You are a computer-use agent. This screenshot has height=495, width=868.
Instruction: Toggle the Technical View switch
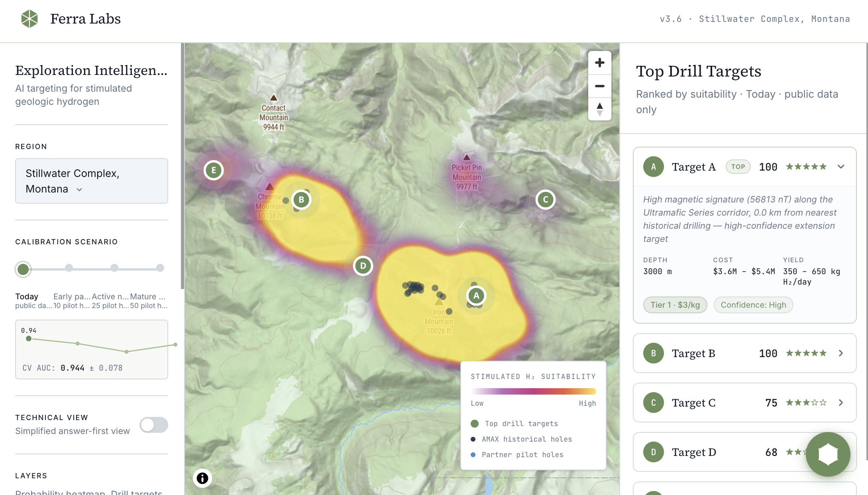pyautogui.click(x=154, y=425)
